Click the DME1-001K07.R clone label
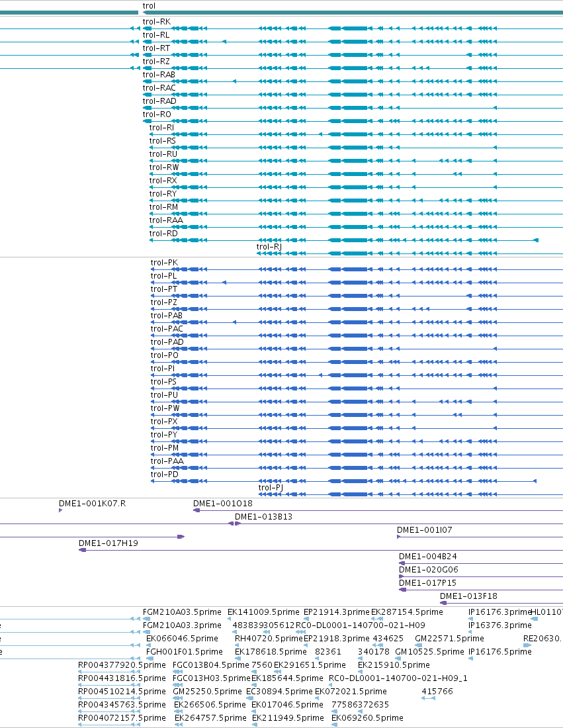563x728 pixels. pos(93,504)
